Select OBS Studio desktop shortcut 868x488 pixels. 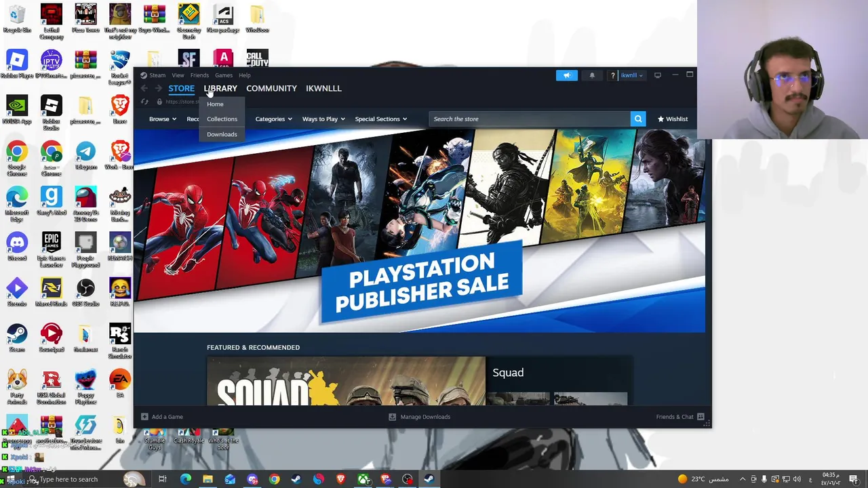click(85, 292)
